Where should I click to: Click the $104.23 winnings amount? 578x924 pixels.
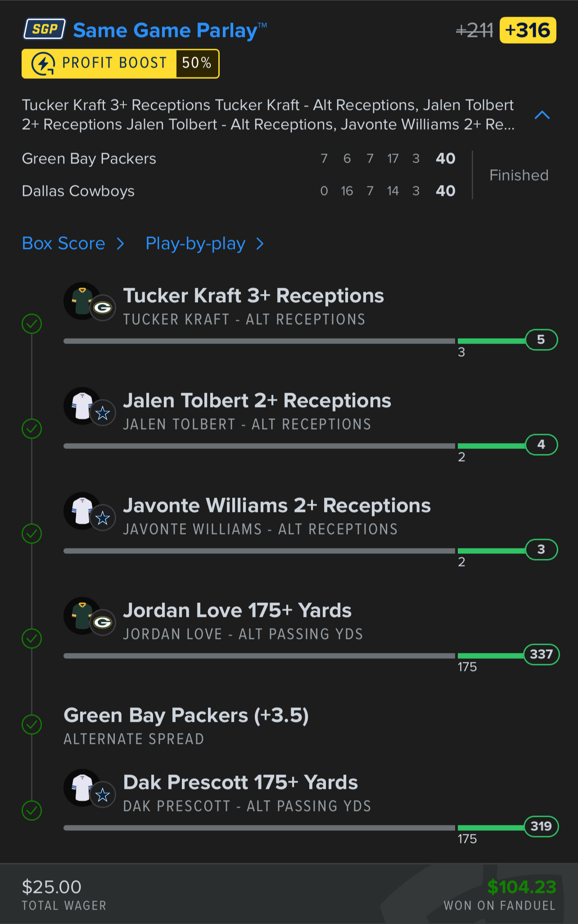(521, 887)
